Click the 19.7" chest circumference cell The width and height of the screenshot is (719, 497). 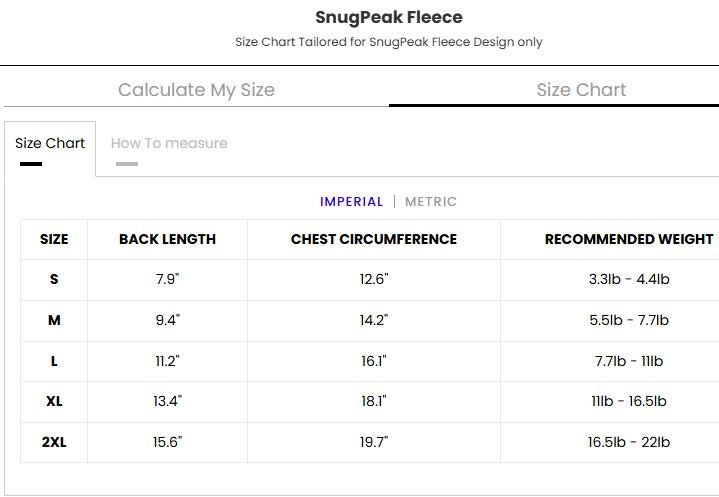373,442
